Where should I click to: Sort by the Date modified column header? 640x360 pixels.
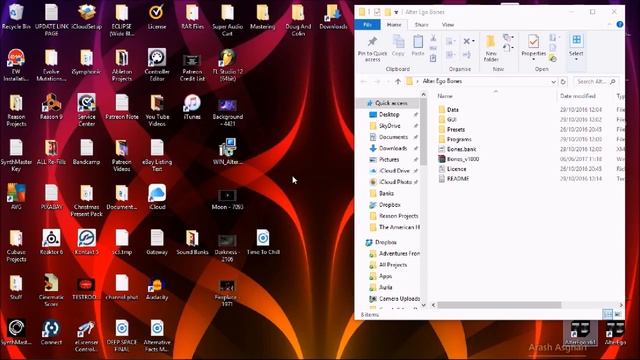click(x=578, y=96)
